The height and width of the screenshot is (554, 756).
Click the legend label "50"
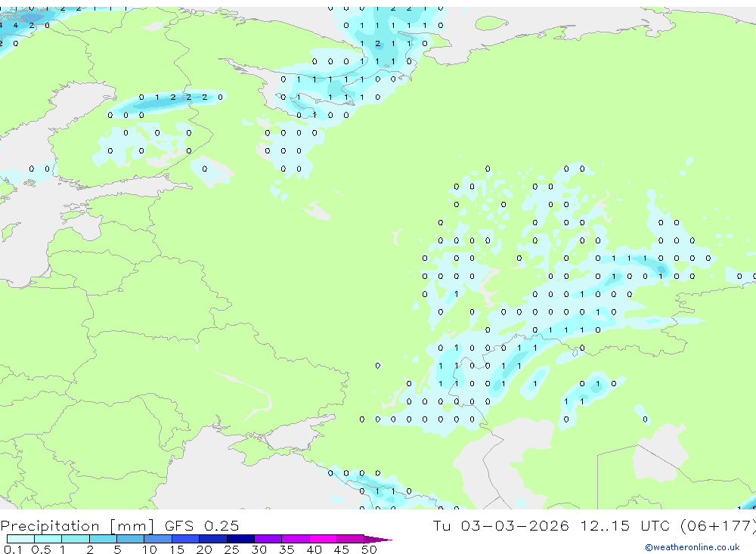click(x=369, y=549)
